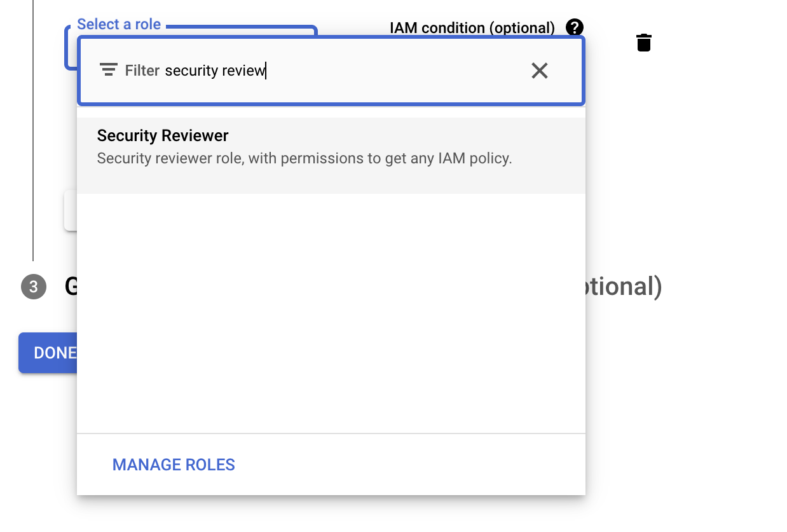This screenshot has height=532, width=787.
Task: Click the empty area below Security Reviewer
Action: tap(331, 311)
